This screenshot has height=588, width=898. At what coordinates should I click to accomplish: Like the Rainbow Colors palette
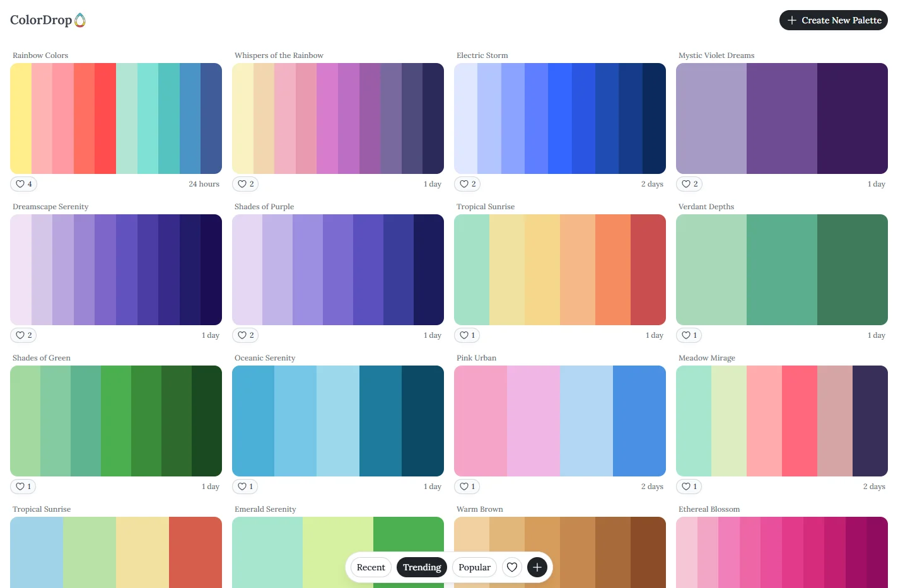pos(24,184)
